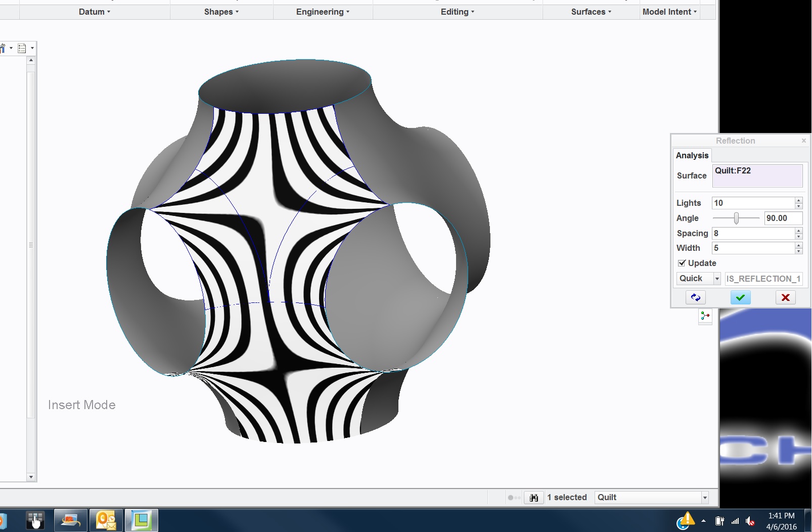The image size is (812, 532).
Task: Click the Width value field
Action: 753,248
